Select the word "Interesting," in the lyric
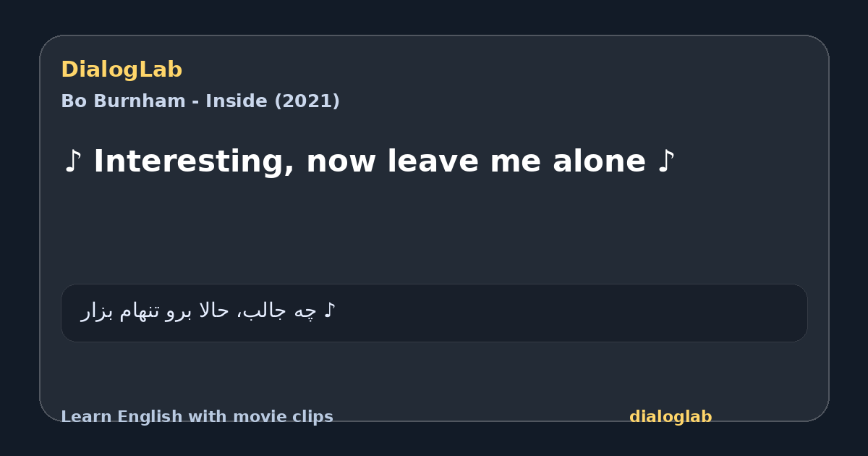The height and width of the screenshot is (456, 868). tap(194, 161)
